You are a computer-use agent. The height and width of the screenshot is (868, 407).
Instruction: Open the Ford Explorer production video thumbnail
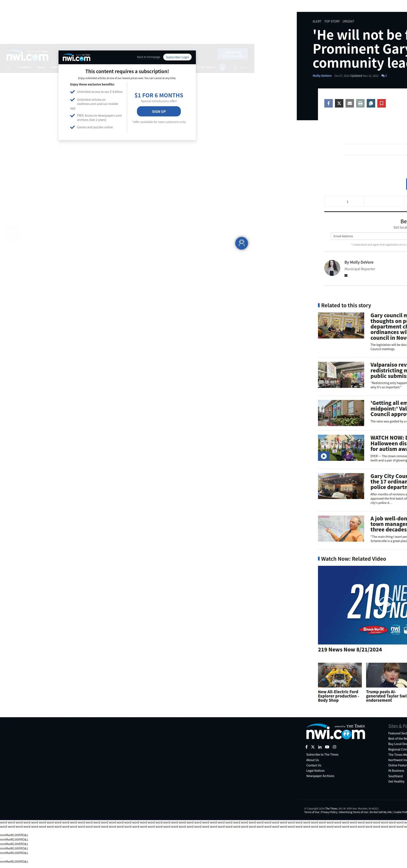[x=340, y=675]
